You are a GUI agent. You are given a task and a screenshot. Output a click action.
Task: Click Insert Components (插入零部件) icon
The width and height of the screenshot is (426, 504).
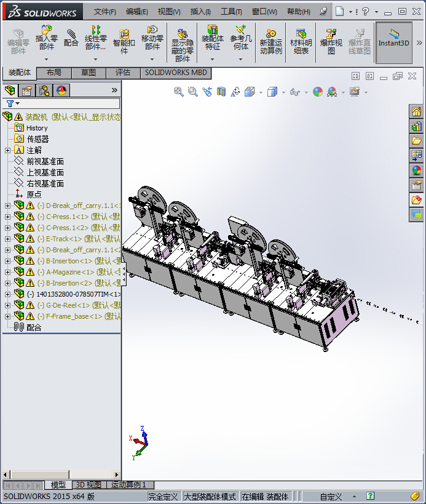tap(47, 38)
